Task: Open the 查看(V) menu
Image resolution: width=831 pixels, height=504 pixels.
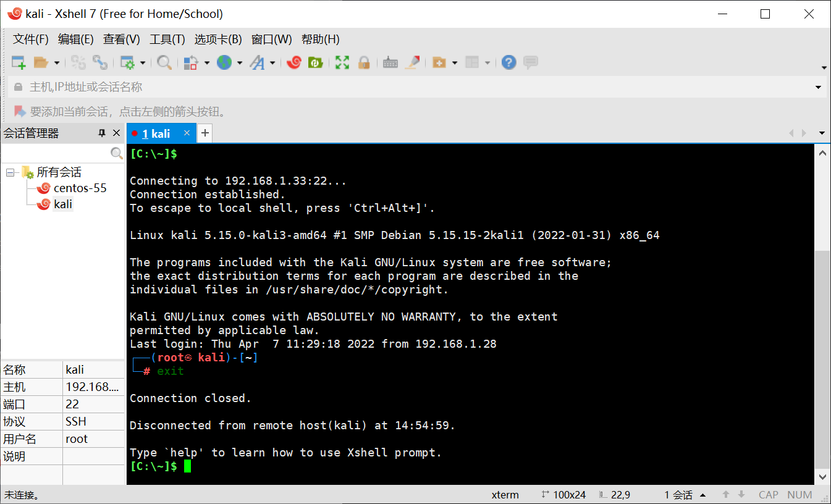Action: (x=122, y=40)
